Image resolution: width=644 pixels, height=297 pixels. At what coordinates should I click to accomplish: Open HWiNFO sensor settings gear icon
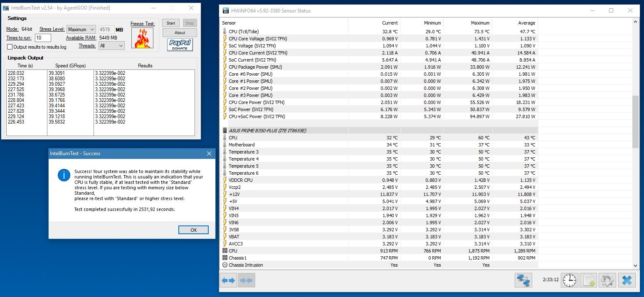[607, 280]
